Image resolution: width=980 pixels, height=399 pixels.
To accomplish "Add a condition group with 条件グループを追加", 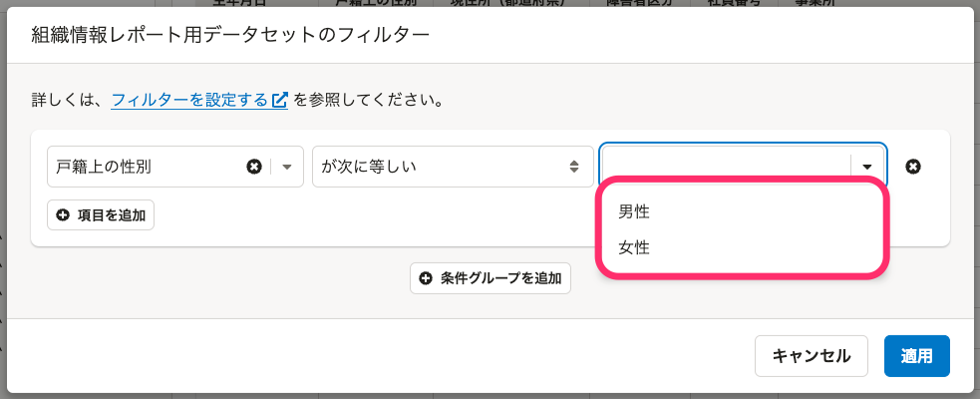I will pyautogui.click(x=490, y=278).
